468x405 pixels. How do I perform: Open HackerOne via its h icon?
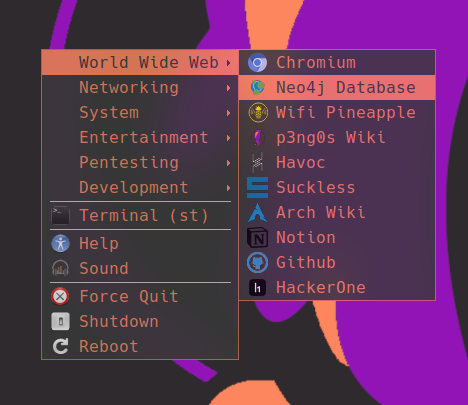pyautogui.click(x=257, y=288)
